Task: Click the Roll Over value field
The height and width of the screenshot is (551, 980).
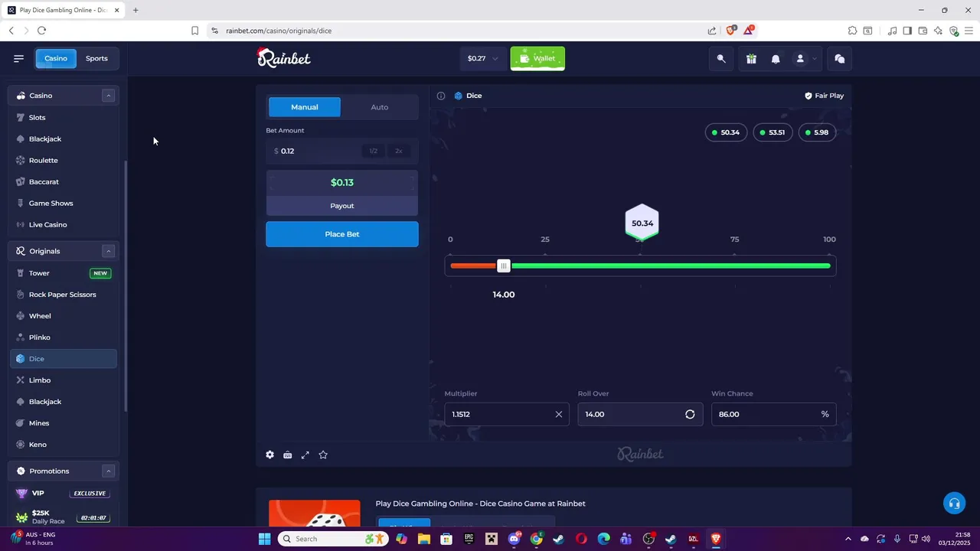Action: (640, 414)
